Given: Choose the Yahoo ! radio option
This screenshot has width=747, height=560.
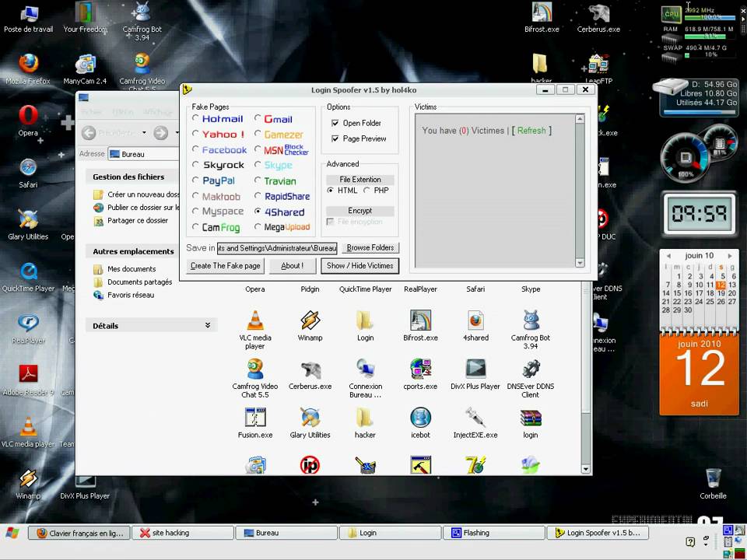Looking at the screenshot, I should (195, 134).
